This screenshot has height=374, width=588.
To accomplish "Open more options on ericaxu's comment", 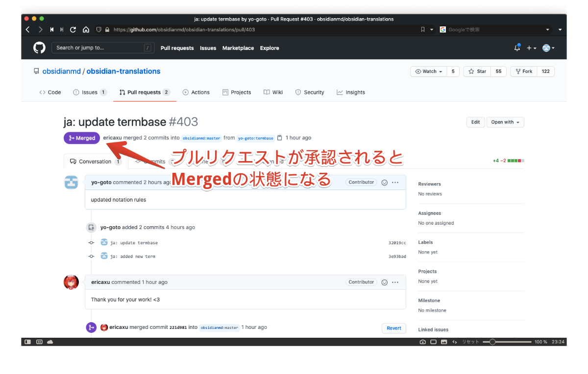I will click(x=395, y=282).
